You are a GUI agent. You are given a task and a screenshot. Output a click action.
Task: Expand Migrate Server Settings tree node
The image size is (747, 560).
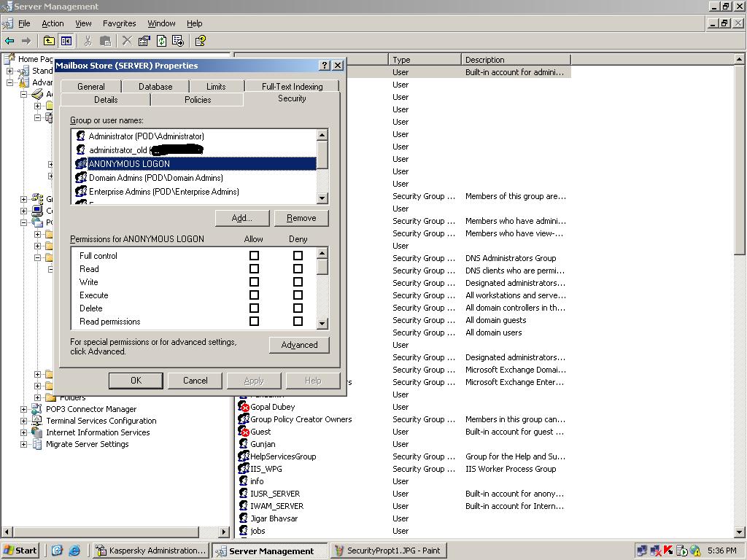pos(24,444)
